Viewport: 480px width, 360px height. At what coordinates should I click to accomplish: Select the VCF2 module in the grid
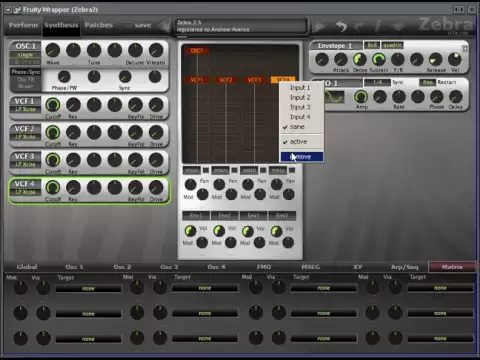(x=226, y=80)
